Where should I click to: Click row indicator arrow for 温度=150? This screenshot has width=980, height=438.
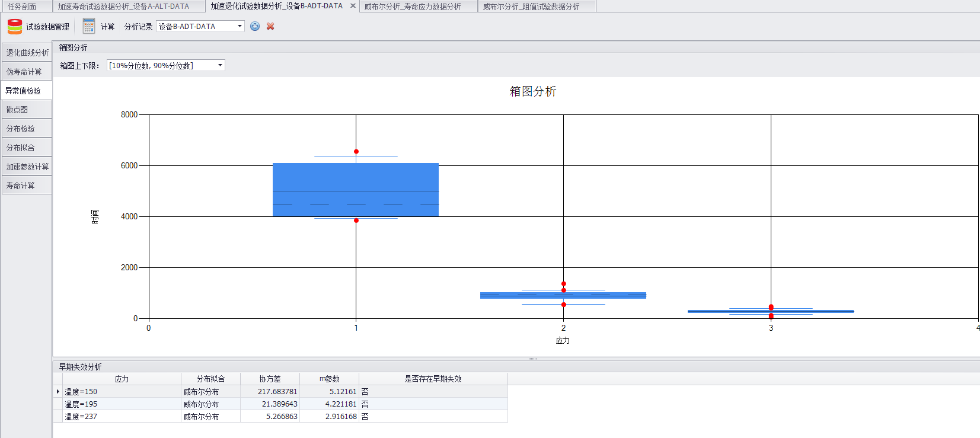click(x=58, y=392)
